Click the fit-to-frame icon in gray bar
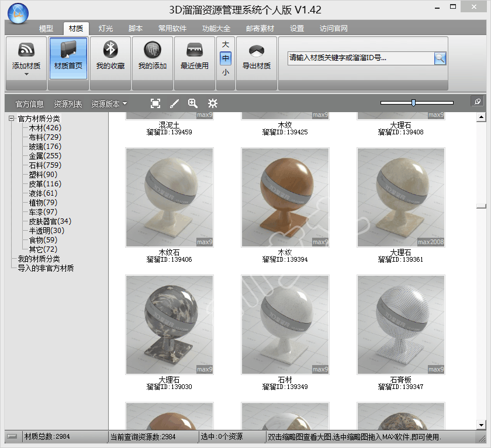This screenshot has height=448, width=491. click(x=155, y=103)
